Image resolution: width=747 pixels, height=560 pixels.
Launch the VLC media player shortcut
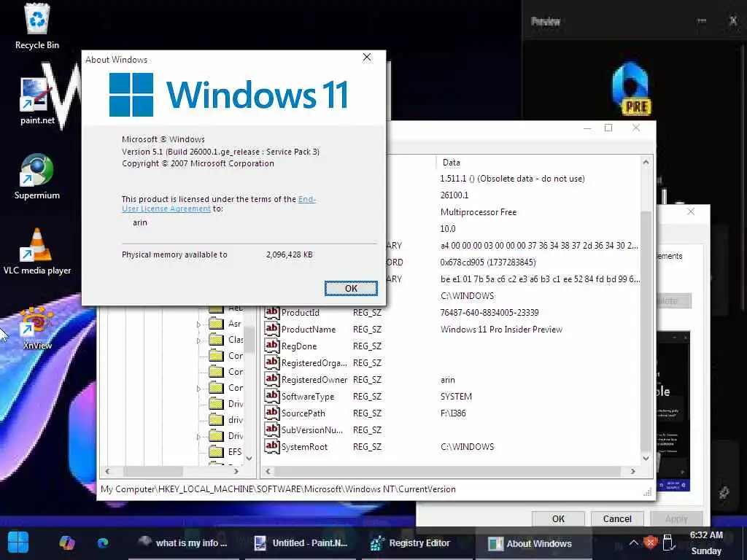(36, 252)
